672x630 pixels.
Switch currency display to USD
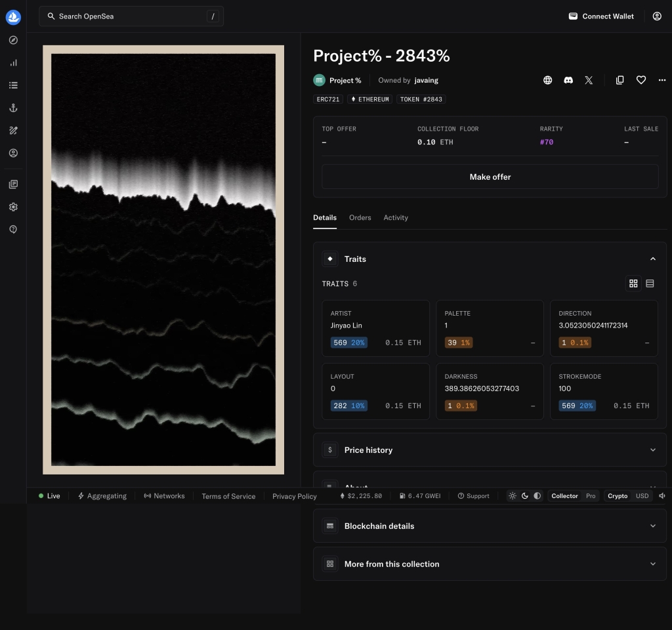642,496
